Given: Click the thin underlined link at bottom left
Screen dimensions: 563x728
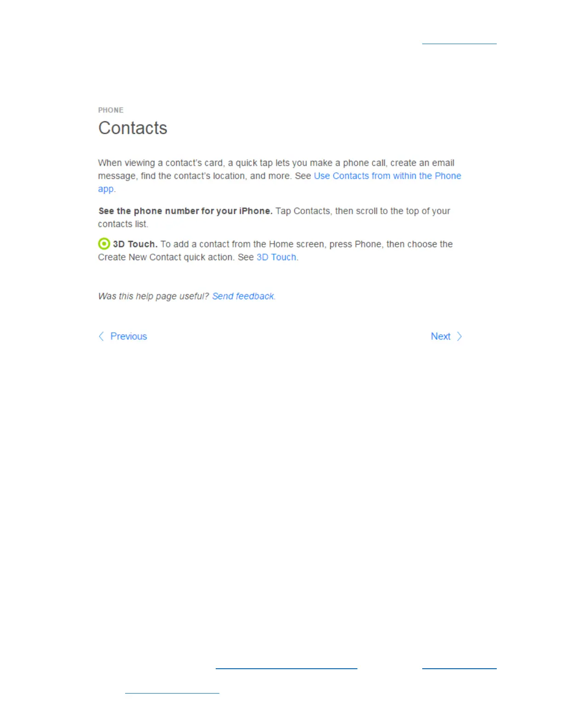Looking at the screenshot, I should tap(172, 693).
